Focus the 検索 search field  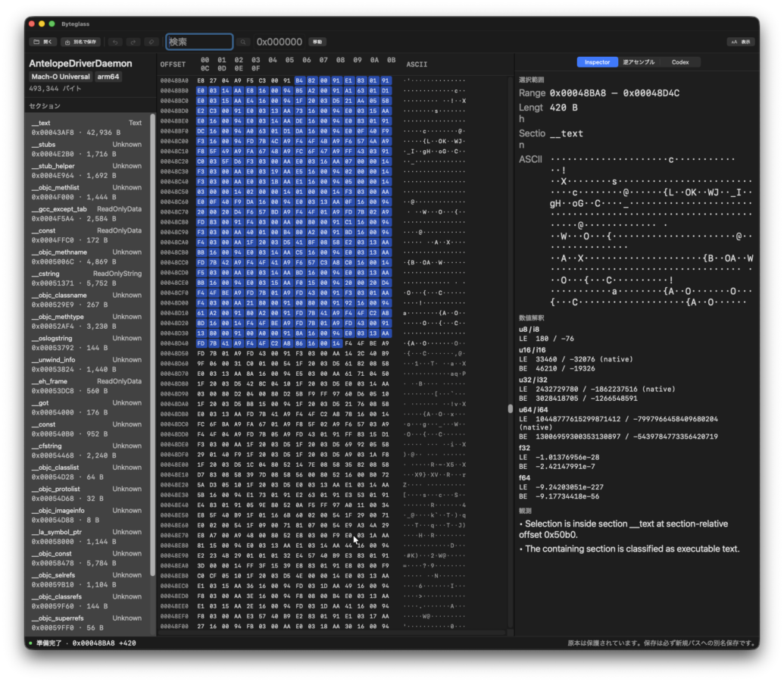pos(199,42)
